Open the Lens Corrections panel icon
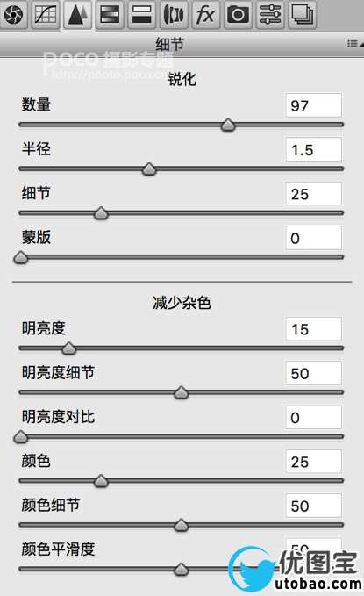The height and width of the screenshot is (596, 364). [174, 14]
